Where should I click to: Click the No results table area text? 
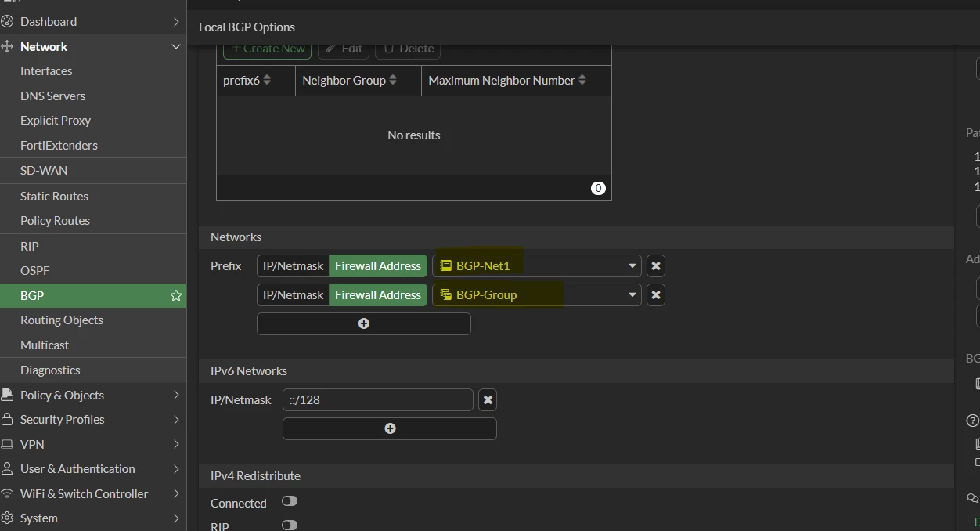[414, 135]
